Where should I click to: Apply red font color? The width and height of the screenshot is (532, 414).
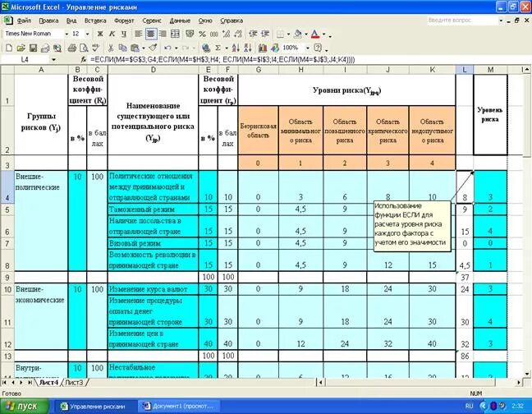tap(315, 34)
